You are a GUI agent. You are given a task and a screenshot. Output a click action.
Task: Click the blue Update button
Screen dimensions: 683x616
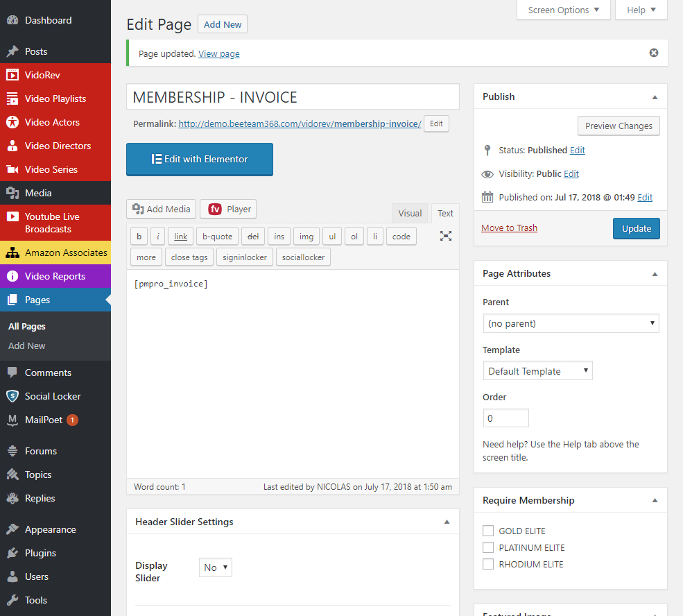636,228
